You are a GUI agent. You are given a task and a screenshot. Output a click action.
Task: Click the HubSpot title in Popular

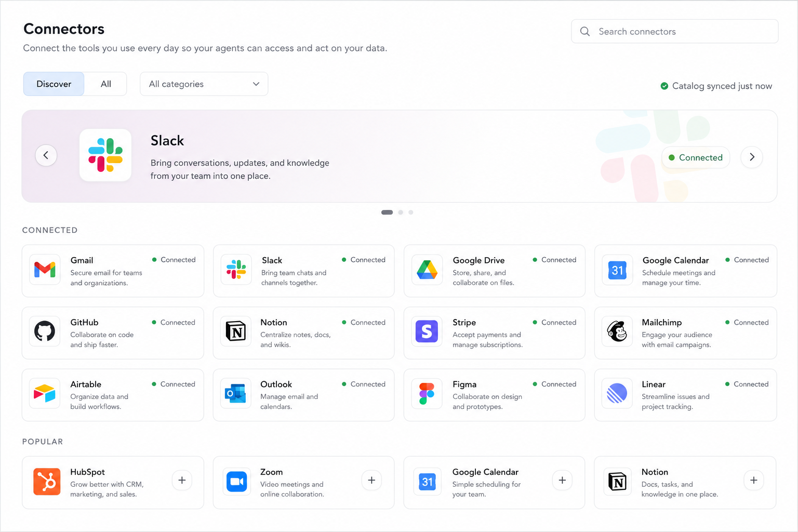coord(88,472)
